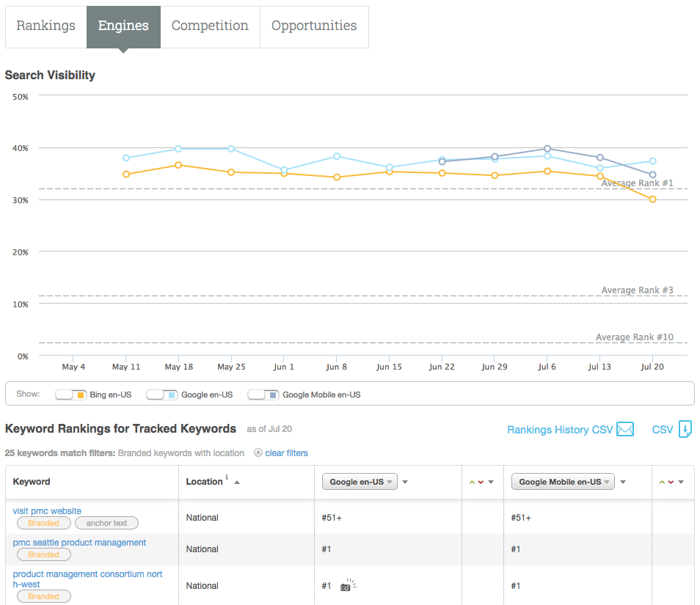Click the clear filters x icon
The width and height of the screenshot is (700, 605).
click(258, 453)
